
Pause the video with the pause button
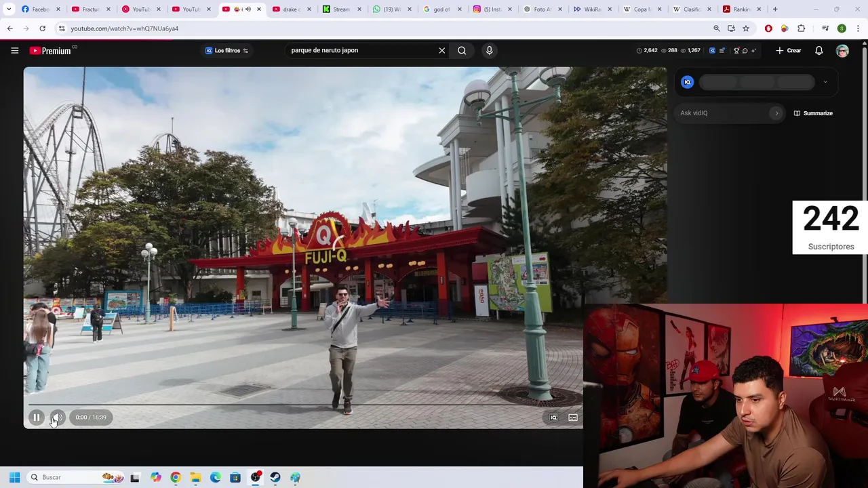click(x=37, y=418)
